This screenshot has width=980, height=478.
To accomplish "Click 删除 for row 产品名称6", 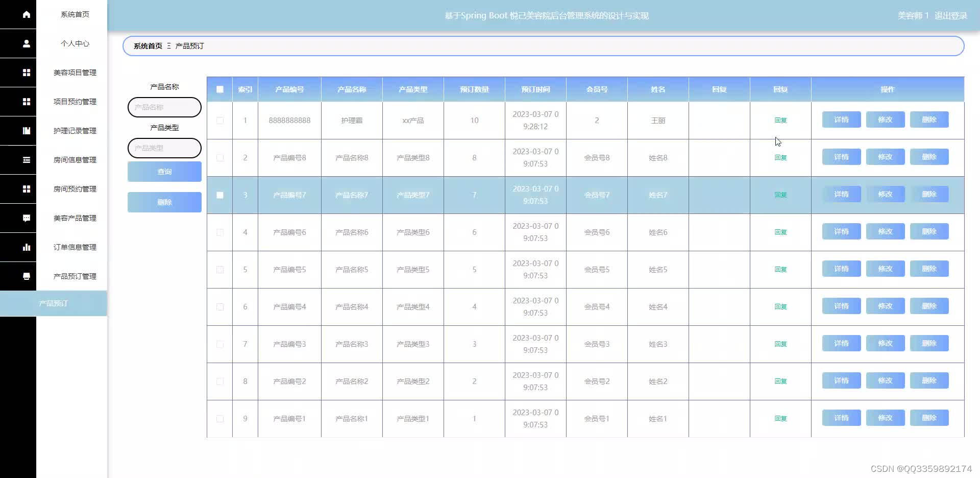I will (929, 231).
